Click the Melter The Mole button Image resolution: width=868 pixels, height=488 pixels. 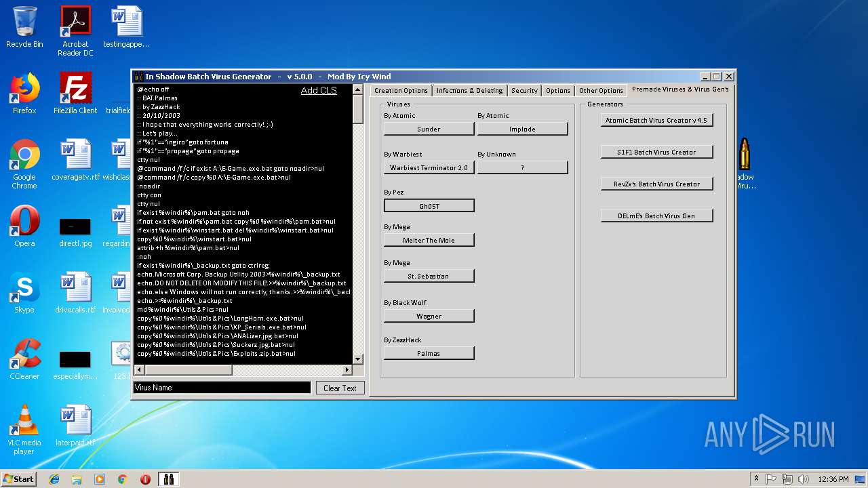(429, 240)
